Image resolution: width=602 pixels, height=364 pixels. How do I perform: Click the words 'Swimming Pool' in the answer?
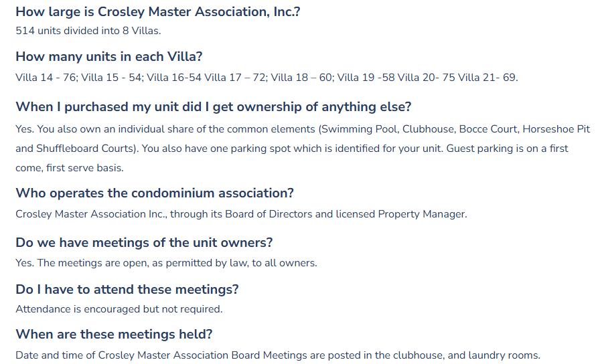click(357, 129)
